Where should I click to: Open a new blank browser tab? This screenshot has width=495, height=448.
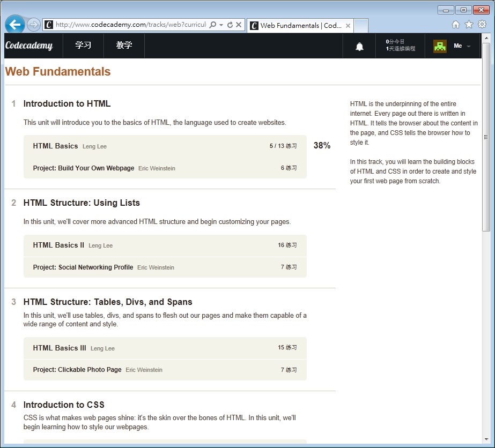[x=361, y=26]
